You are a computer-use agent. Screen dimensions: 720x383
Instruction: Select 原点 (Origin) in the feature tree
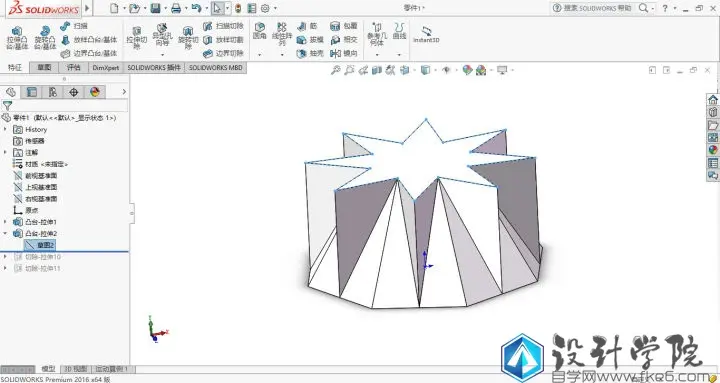[x=26, y=210]
